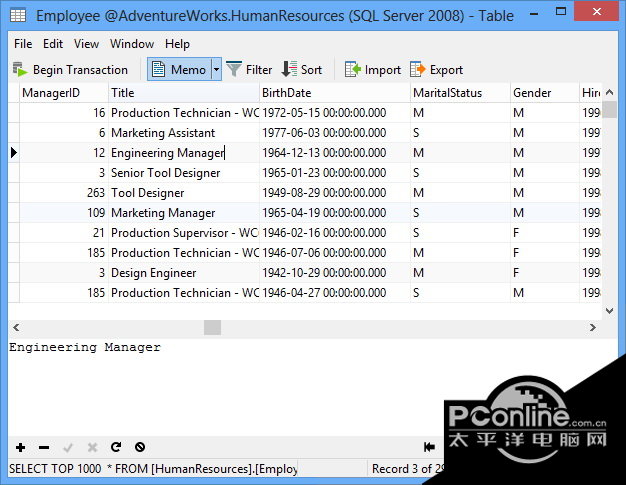Minimize the Employee table window
The height and width of the screenshot is (485, 626).
534,13
